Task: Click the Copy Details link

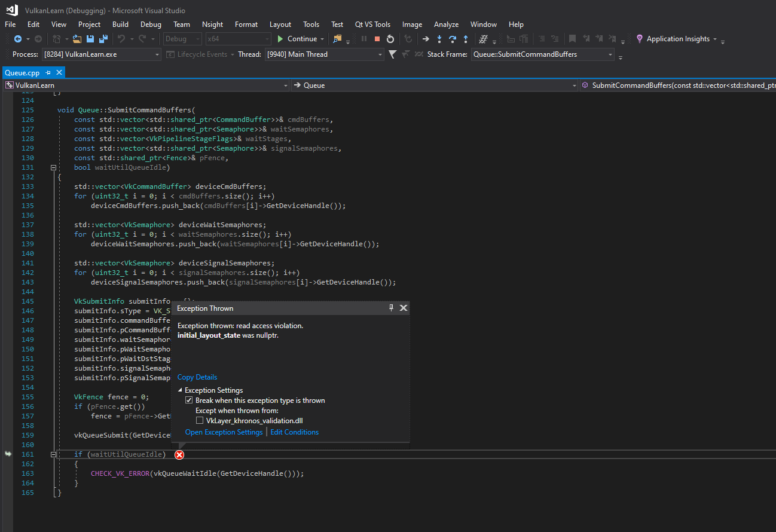Action: 197,377
